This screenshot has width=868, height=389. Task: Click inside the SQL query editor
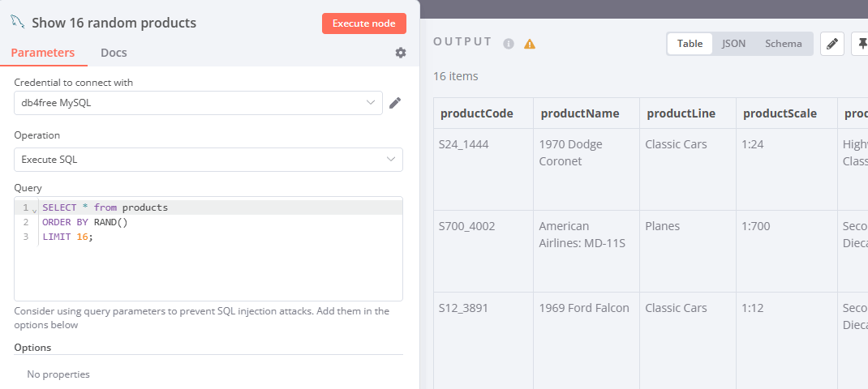point(219,267)
